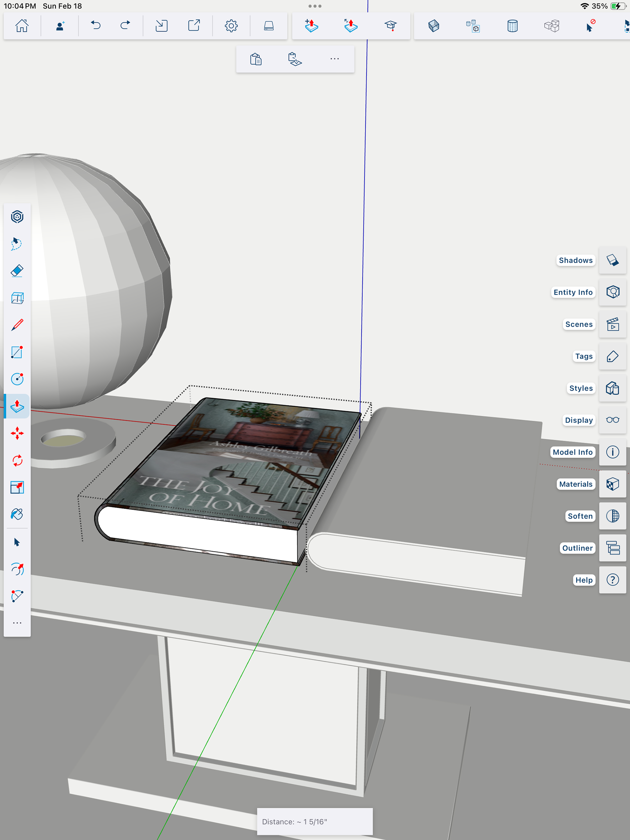Open the Entity Info panel
The width and height of the screenshot is (630, 840).
[612, 292]
